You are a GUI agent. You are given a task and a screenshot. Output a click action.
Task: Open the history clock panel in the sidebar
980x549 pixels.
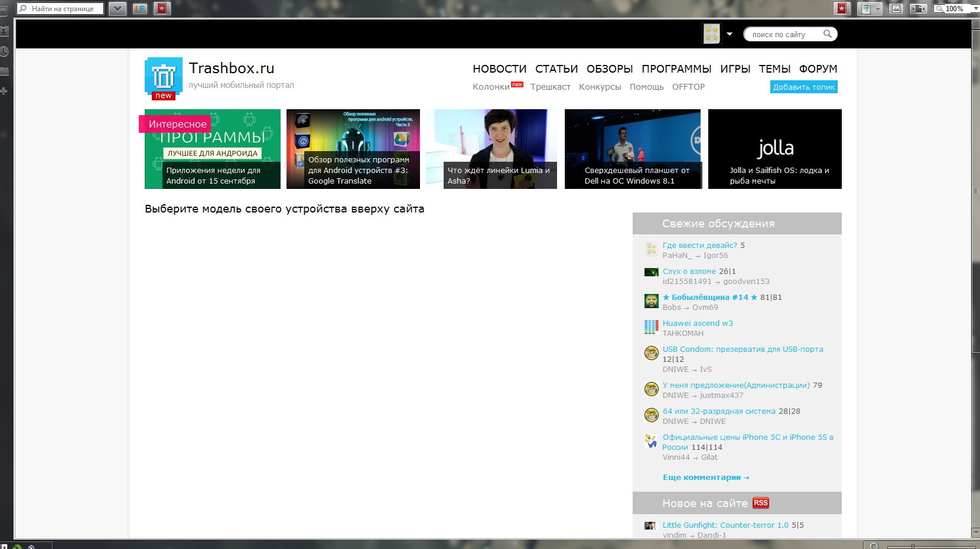tap(4, 51)
